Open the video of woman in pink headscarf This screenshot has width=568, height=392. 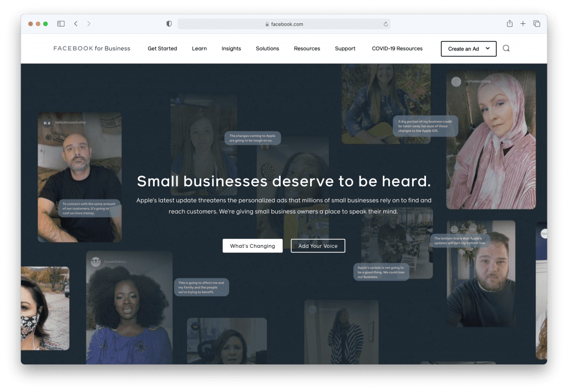491,140
